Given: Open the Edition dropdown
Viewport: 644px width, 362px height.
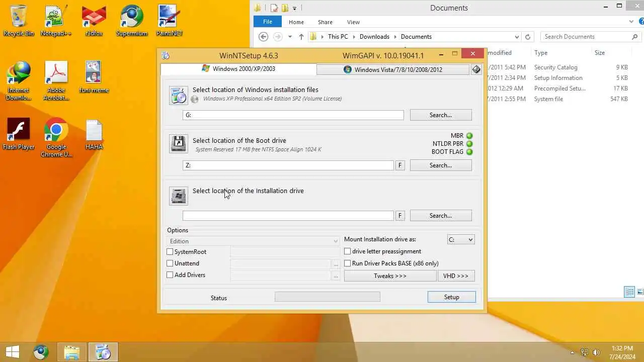Looking at the screenshot, I should click(254, 241).
